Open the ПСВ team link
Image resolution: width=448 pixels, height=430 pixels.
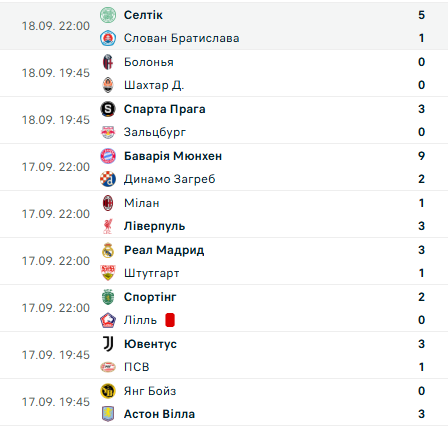coord(137,367)
